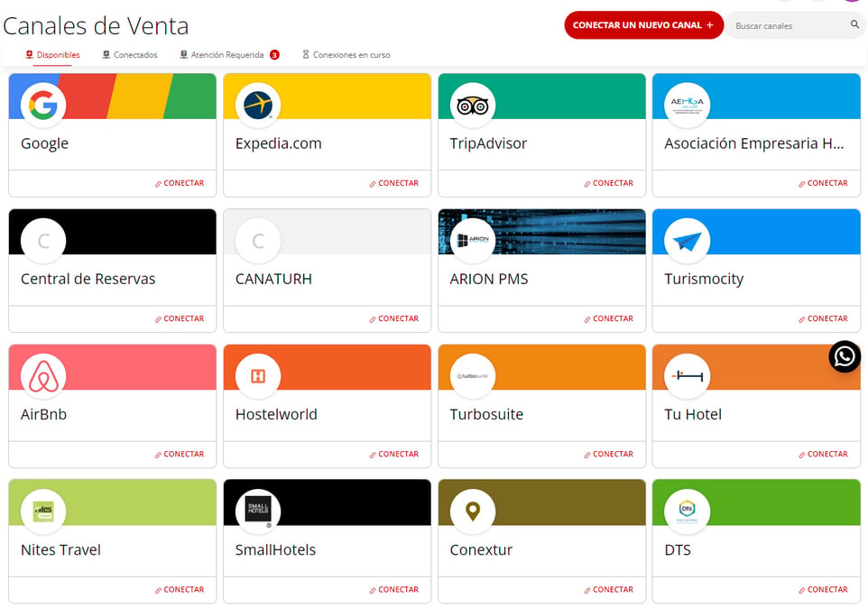The width and height of the screenshot is (868, 608).
Task: Click Conectar un nuevo canal button
Action: (x=644, y=25)
